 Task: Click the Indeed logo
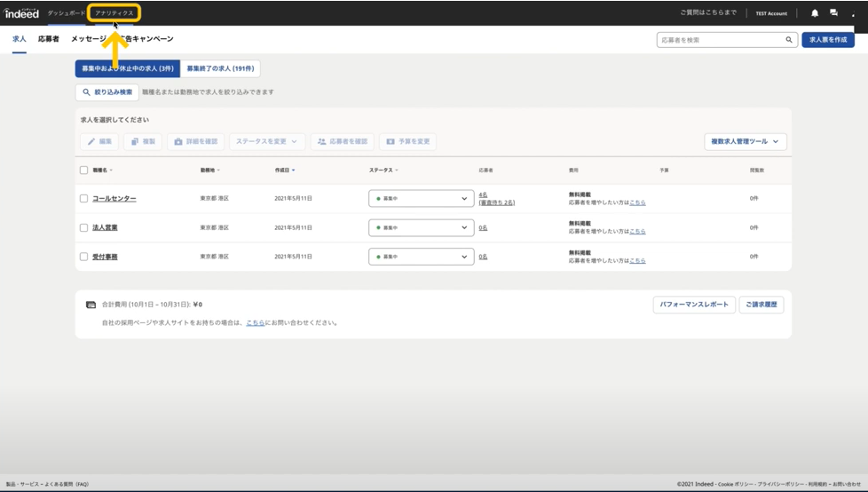coord(21,13)
